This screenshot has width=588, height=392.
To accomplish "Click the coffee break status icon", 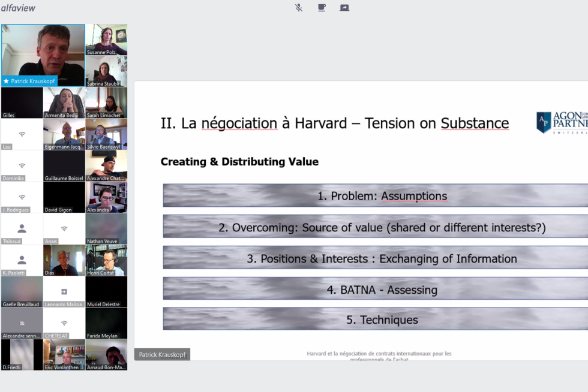I will [x=322, y=8].
